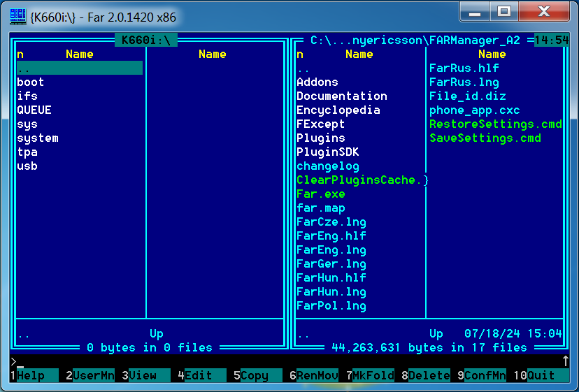
Task: Select the FarPol.lng file
Action: pyautogui.click(x=331, y=306)
